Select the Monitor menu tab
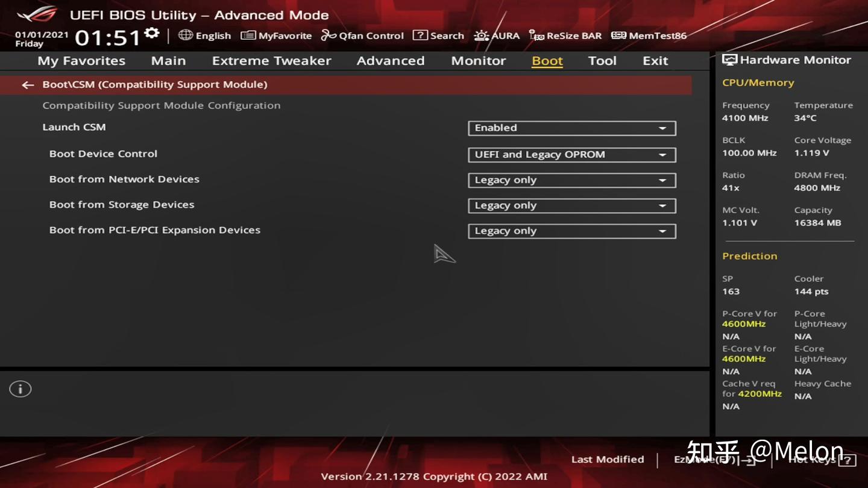 478,60
